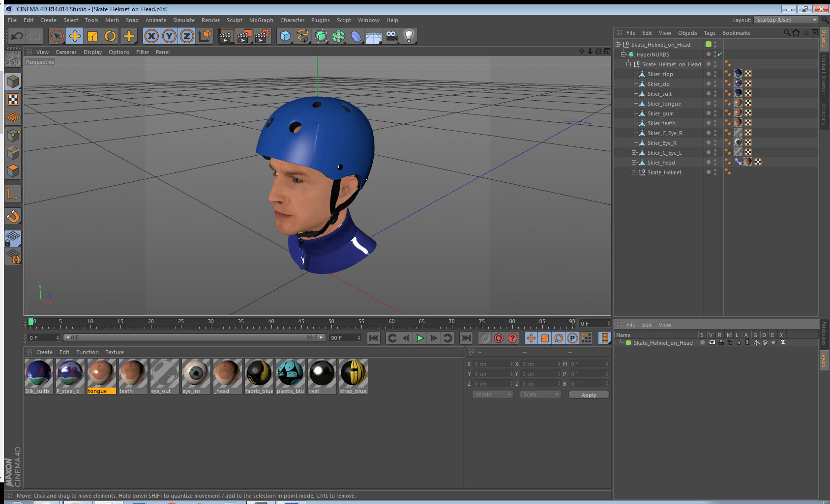Enable the Snap magnet tool
Screen dimensions: 830x504
(x=13, y=216)
